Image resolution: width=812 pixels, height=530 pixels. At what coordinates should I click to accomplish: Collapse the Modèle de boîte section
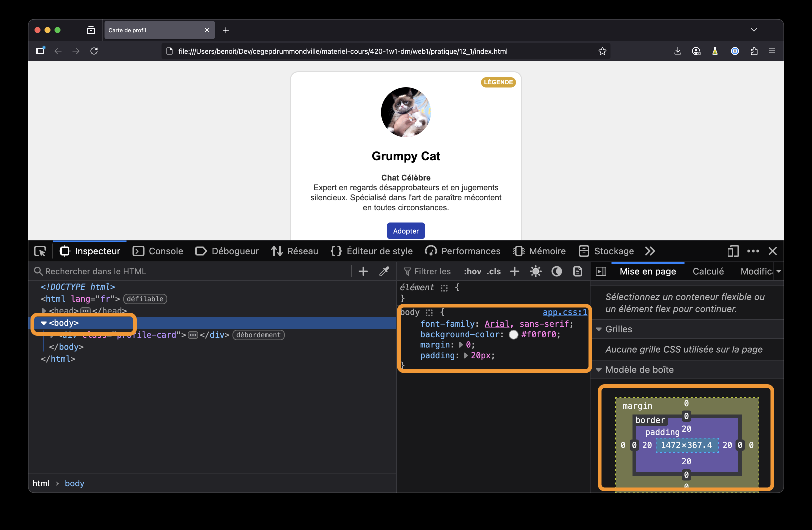pos(598,369)
